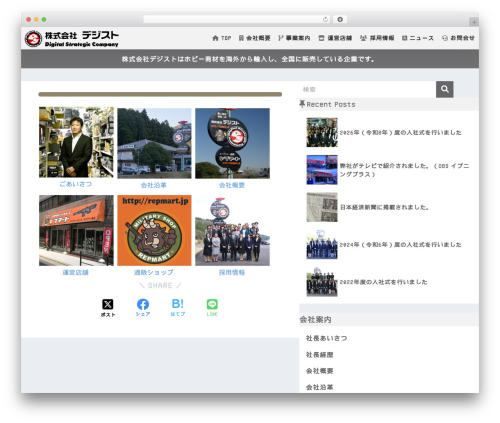500x423 pixels.
Task: Click the newspaper clipping thumbnail
Action: point(322,207)
